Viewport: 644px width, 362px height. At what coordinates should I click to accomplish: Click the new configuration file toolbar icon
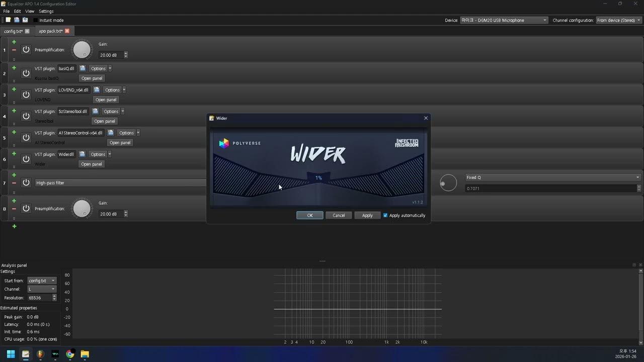[x=8, y=20]
